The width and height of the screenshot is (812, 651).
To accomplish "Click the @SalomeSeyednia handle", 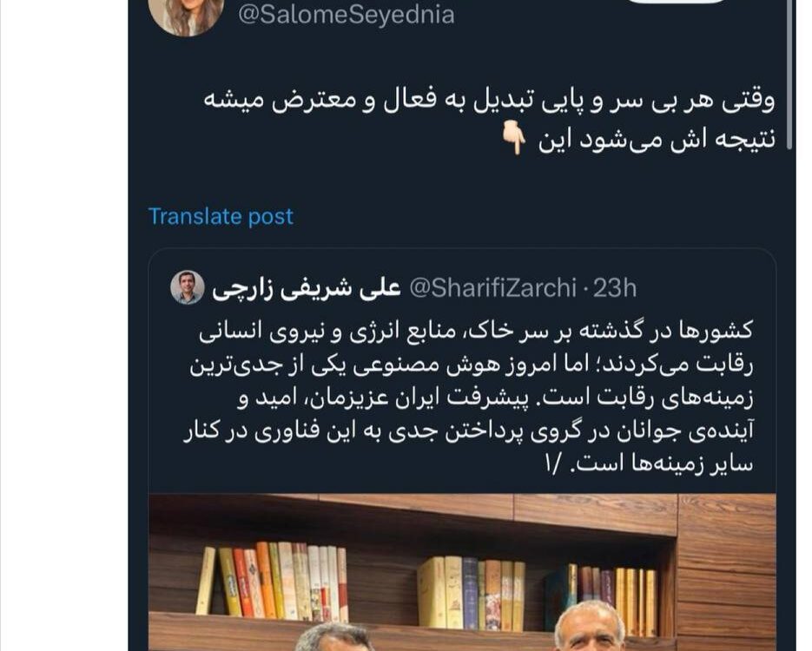I will click(x=346, y=15).
